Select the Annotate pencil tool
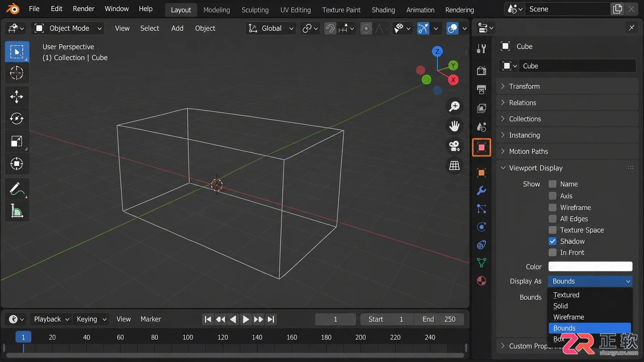Viewport: 644px width, 362px height. click(x=17, y=189)
